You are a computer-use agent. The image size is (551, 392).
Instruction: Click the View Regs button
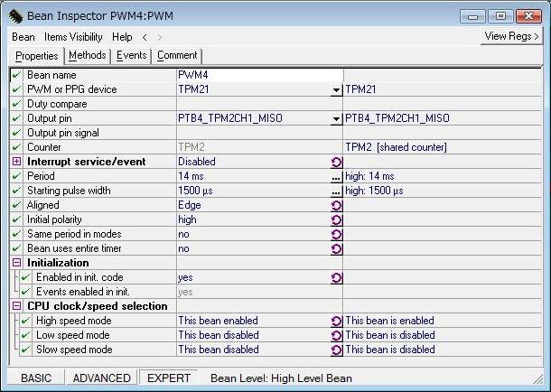(511, 36)
